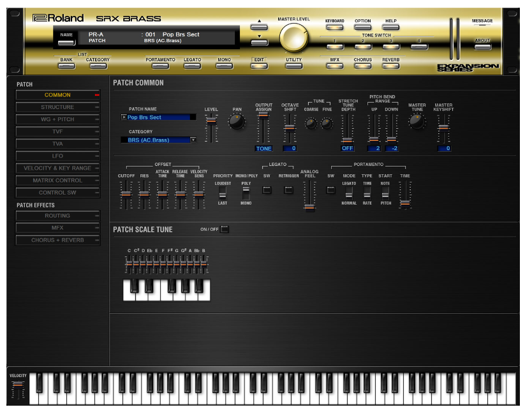Expand the BRS (AC.Brass) category dropdown
This screenshot has height=414, width=532.
[193, 140]
